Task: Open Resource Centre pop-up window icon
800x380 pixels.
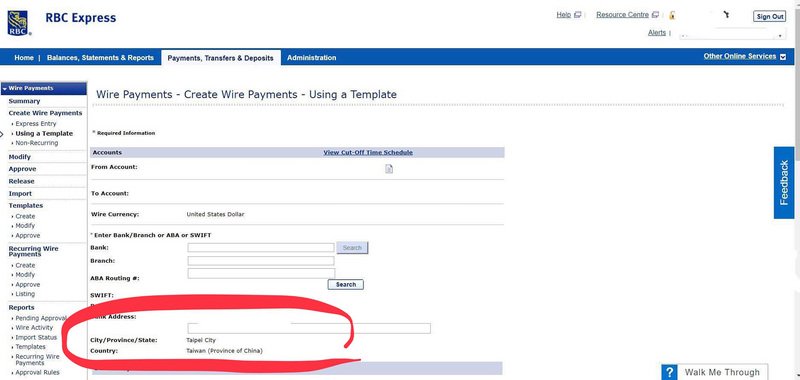Action: click(x=655, y=15)
